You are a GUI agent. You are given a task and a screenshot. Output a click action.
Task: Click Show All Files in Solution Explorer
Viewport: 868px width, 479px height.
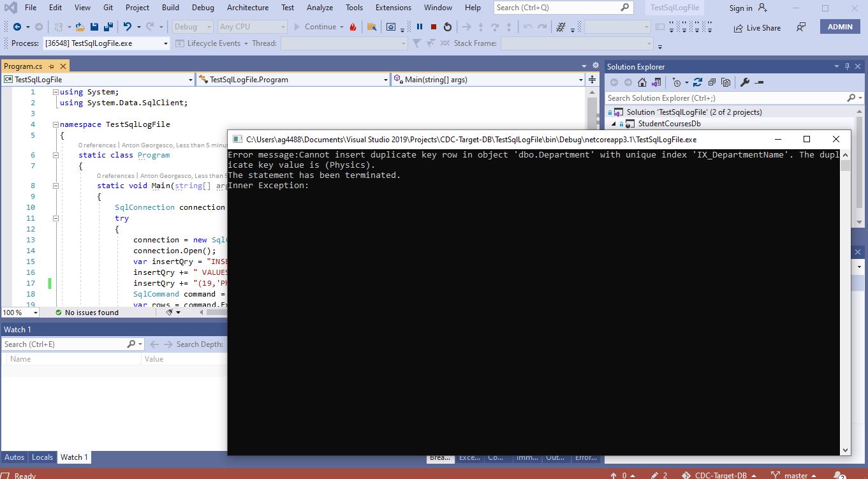[x=725, y=82]
